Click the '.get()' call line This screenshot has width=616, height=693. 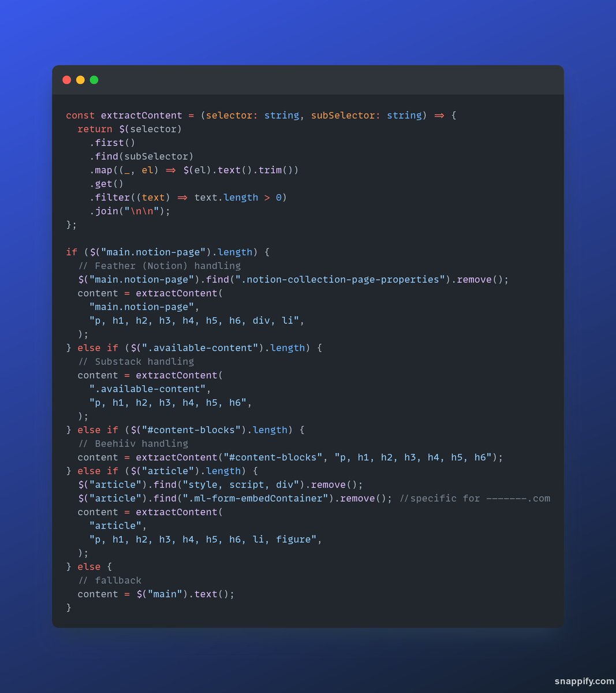pos(106,184)
